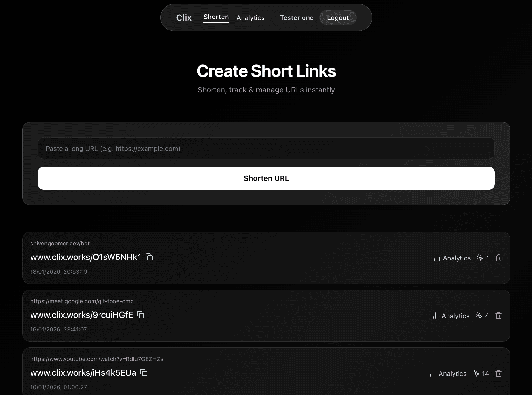Log out using the Logout button
This screenshot has height=395, width=532.
[338, 18]
